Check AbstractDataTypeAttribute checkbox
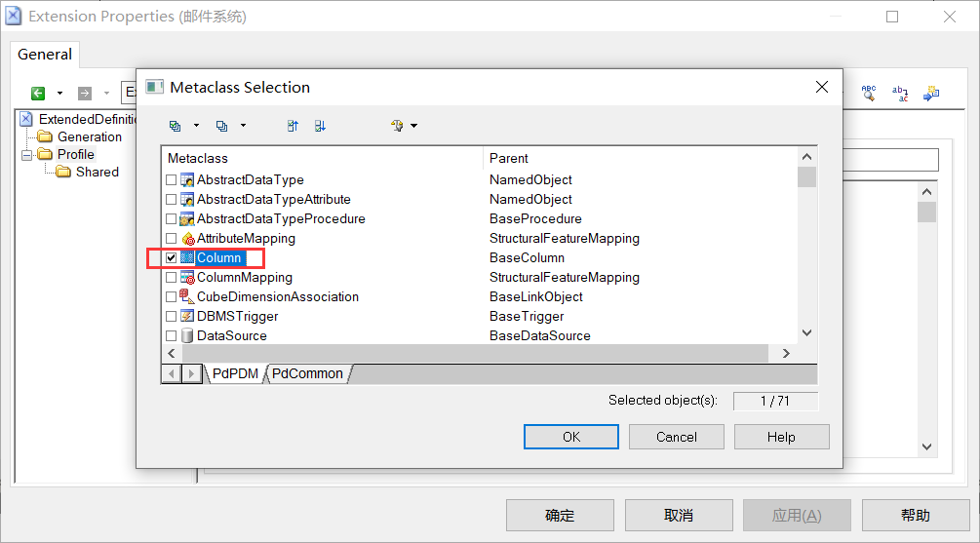 coord(172,199)
